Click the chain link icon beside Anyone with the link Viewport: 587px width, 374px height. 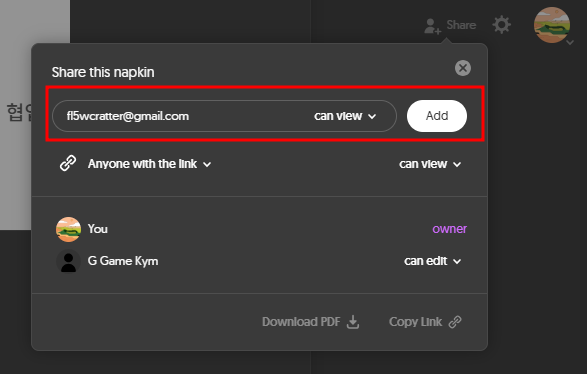(68, 164)
